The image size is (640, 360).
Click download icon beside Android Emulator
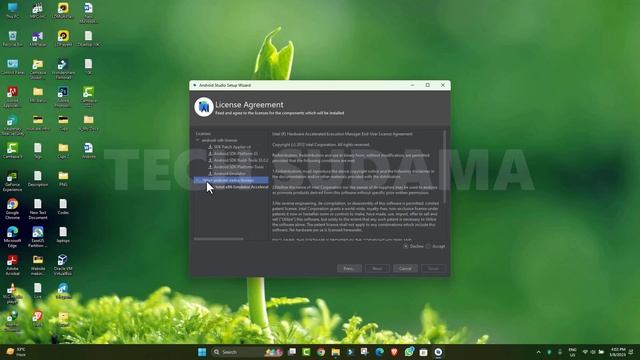pyautogui.click(x=210, y=173)
